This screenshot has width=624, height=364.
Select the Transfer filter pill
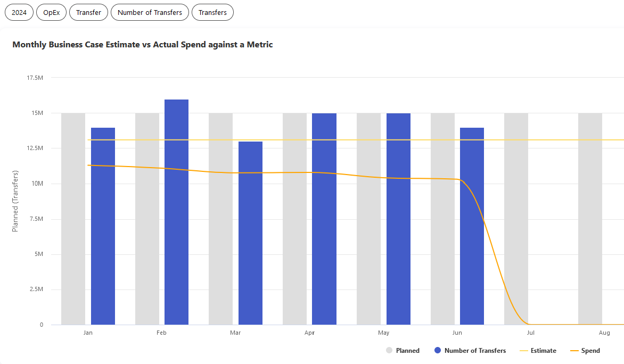pos(88,12)
